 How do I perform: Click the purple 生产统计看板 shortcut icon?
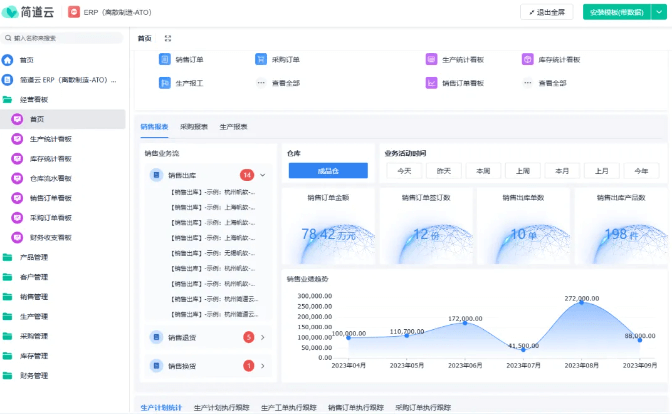[431, 59]
